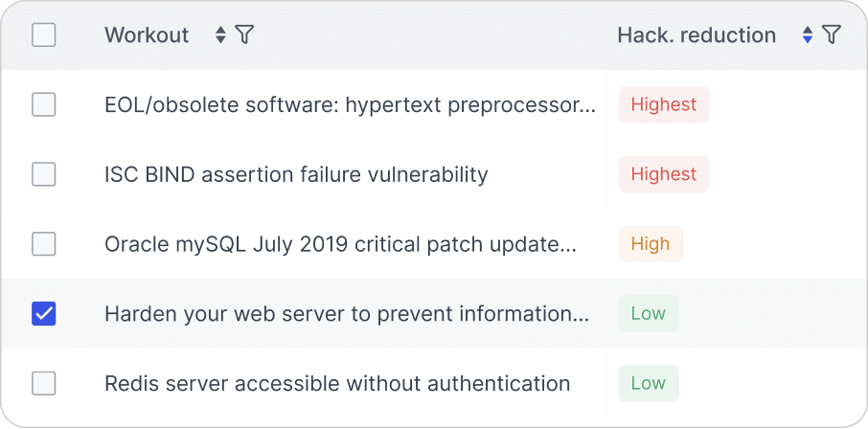Open the Workout column filter icon
The height and width of the screenshot is (429, 868).
[x=244, y=34]
